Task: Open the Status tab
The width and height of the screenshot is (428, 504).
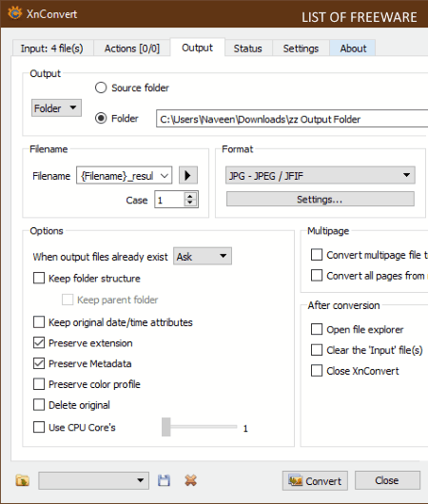Action: coord(248,48)
